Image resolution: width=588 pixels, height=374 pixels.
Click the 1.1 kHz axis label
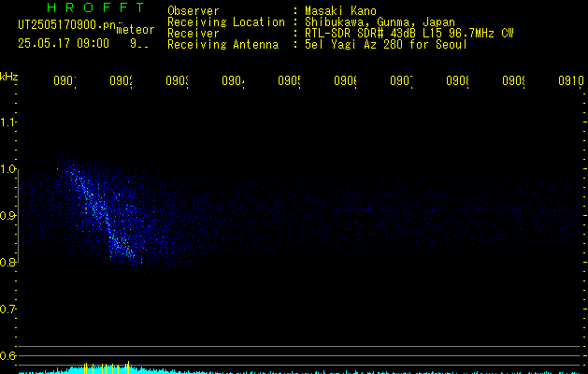(x=7, y=122)
